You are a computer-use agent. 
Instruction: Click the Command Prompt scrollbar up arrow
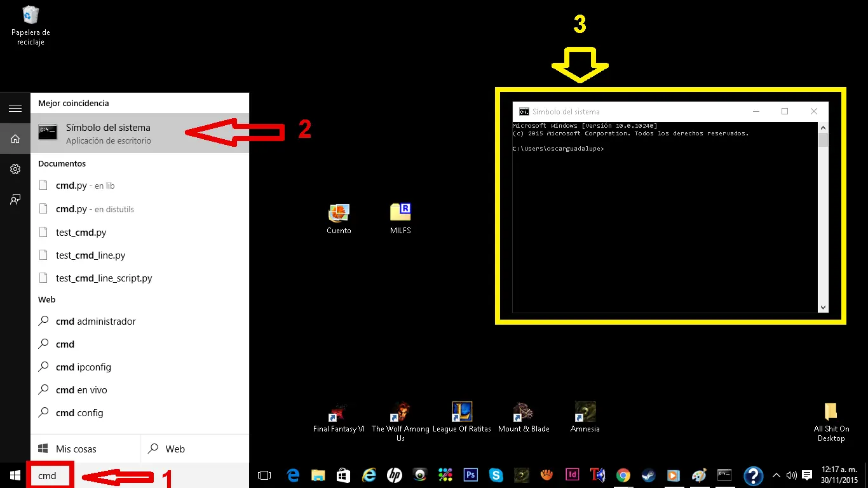tap(823, 127)
